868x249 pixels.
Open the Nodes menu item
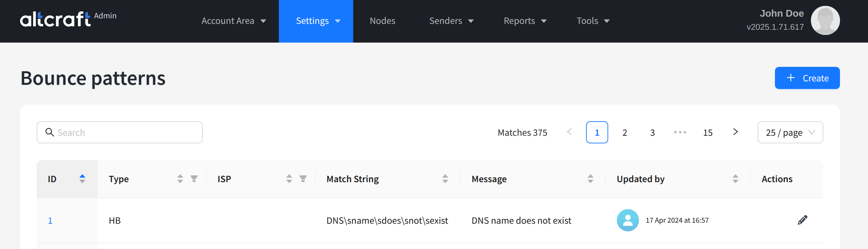click(x=382, y=21)
